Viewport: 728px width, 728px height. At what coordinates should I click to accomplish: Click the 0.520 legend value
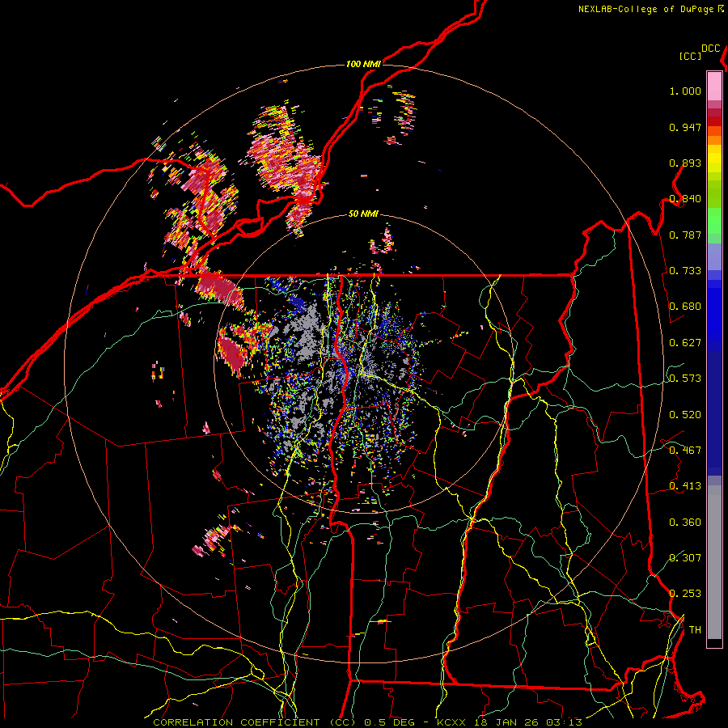coord(685,415)
